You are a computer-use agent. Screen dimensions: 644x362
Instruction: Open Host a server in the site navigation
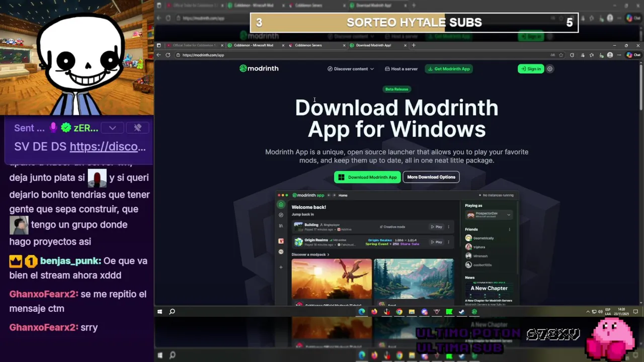pos(401,69)
